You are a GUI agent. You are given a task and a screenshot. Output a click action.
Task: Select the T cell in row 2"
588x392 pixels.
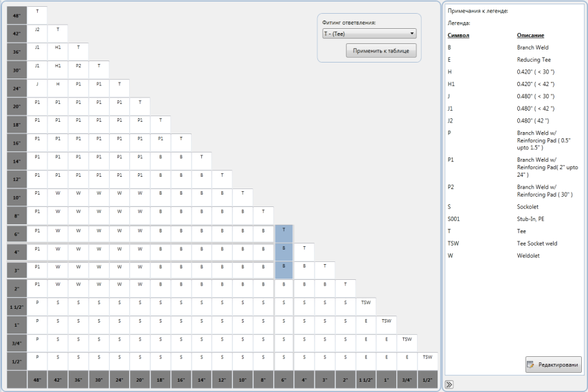(x=346, y=288)
